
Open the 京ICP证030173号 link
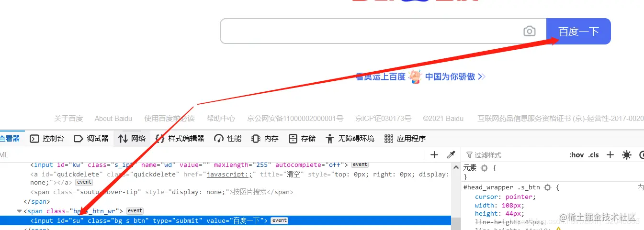click(383, 119)
